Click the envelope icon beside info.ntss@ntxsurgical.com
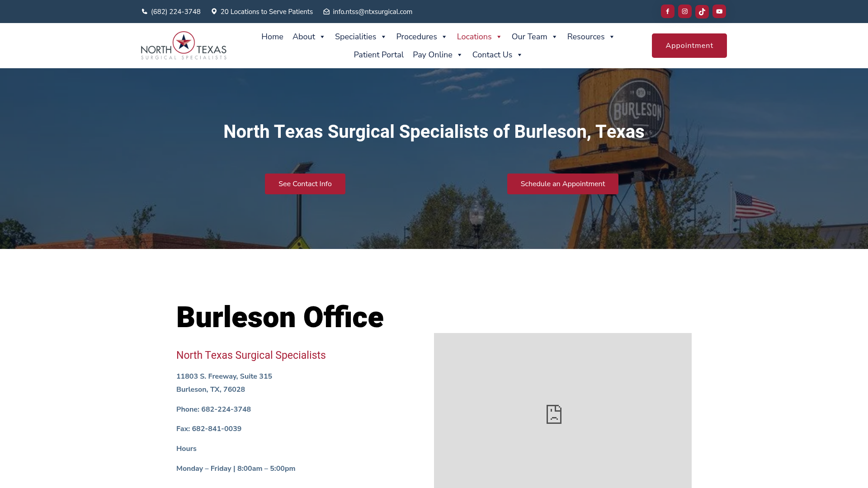The width and height of the screenshot is (868, 488). [326, 11]
